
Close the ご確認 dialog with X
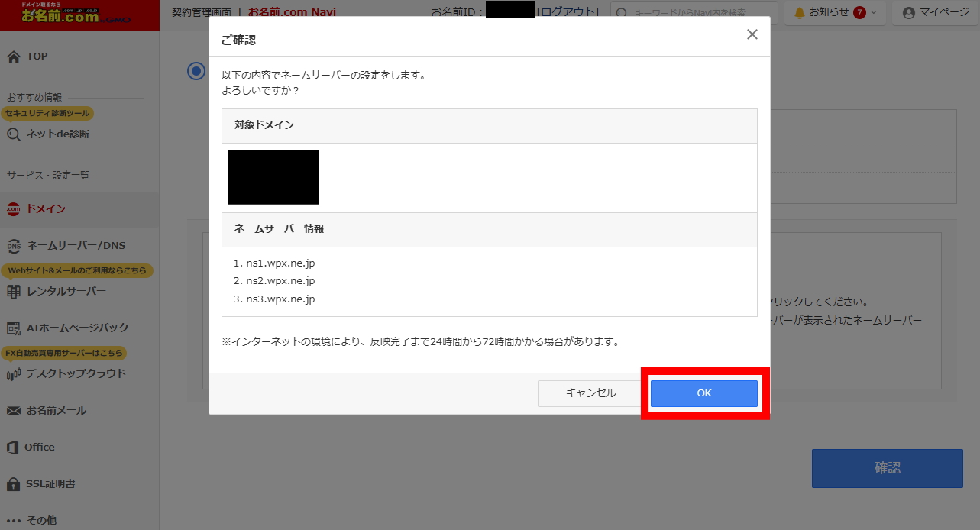(752, 34)
